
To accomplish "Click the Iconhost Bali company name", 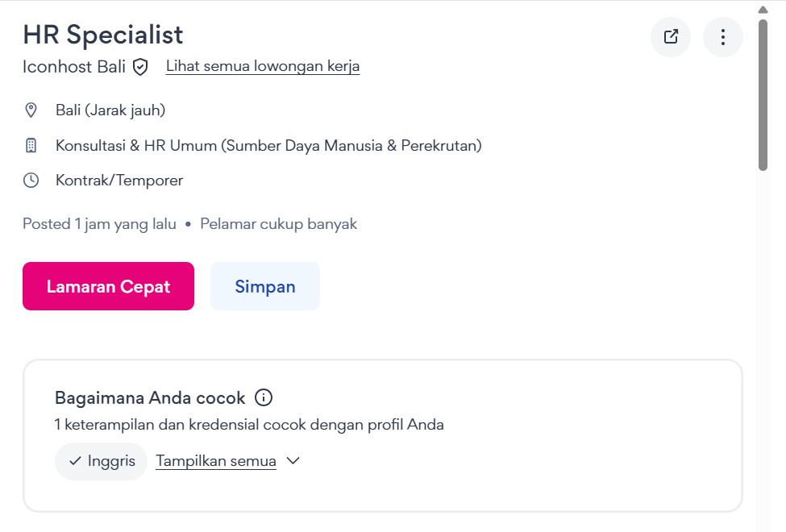I will pyautogui.click(x=74, y=66).
